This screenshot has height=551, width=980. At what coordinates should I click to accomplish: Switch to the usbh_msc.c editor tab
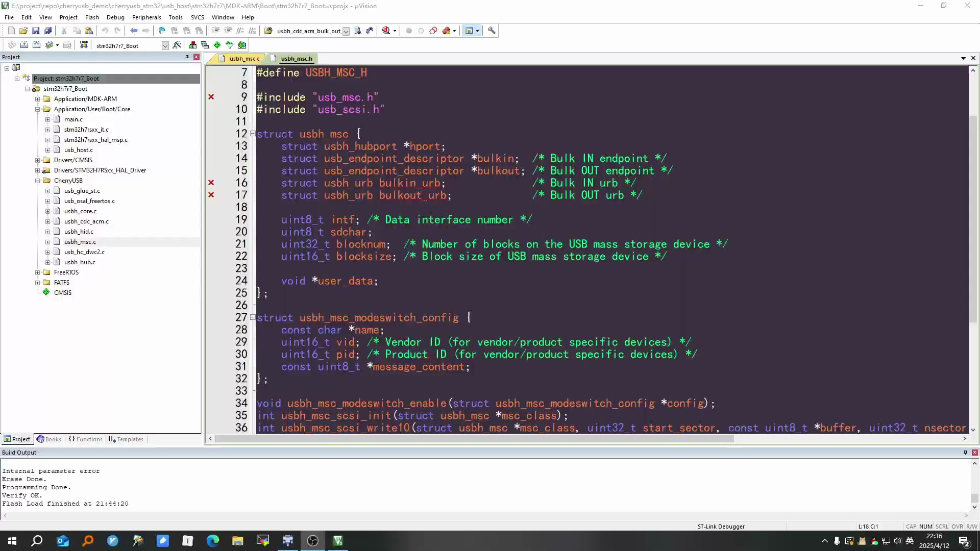click(x=243, y=59)
